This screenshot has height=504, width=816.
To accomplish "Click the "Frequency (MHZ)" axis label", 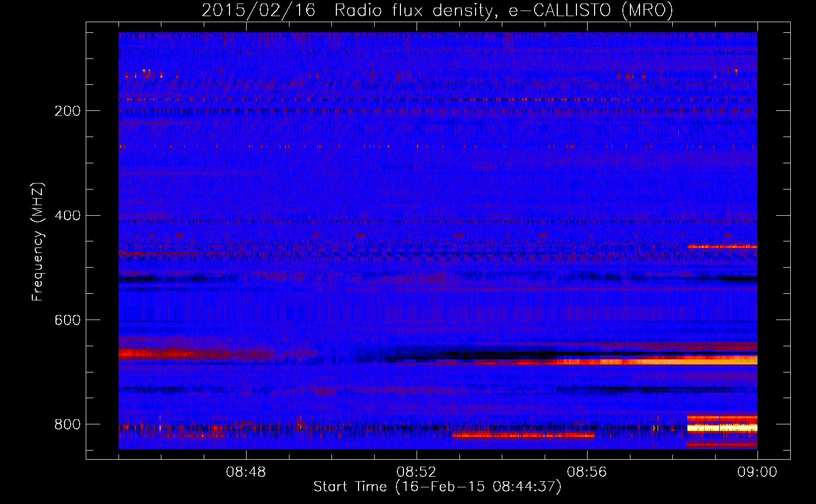I will (x=38, y=242).
